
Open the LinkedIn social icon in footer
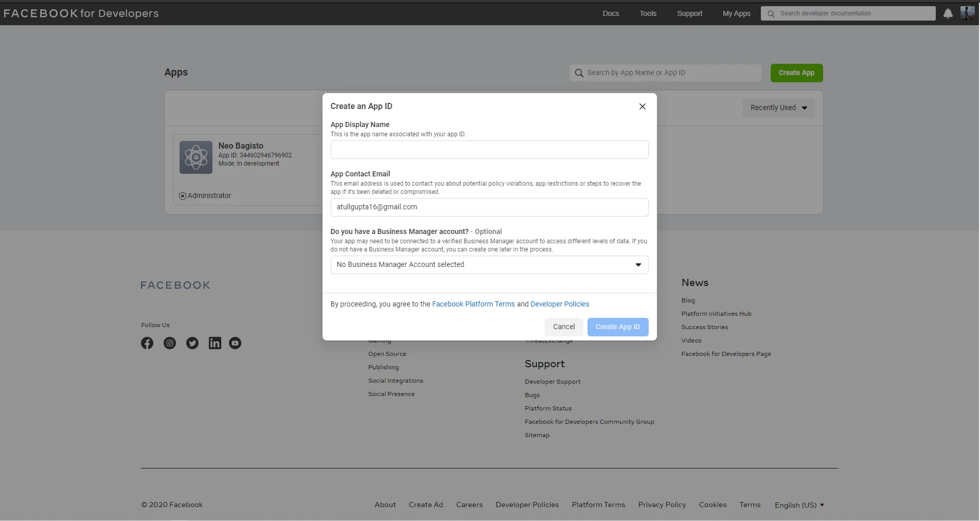click(215, 343)
